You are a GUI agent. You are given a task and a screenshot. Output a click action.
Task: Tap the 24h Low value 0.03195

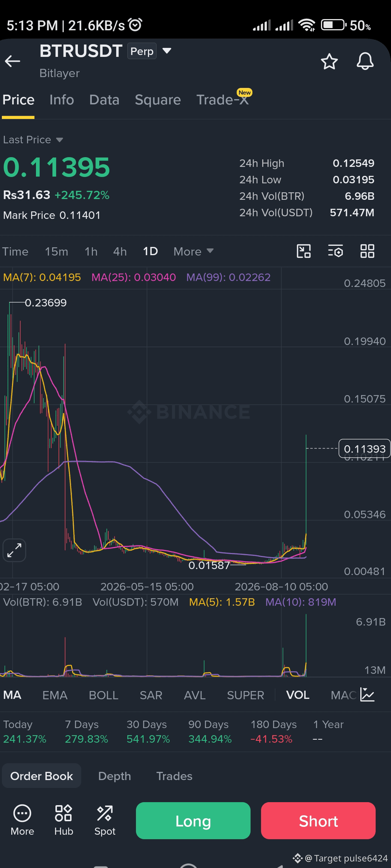[354, 180]
